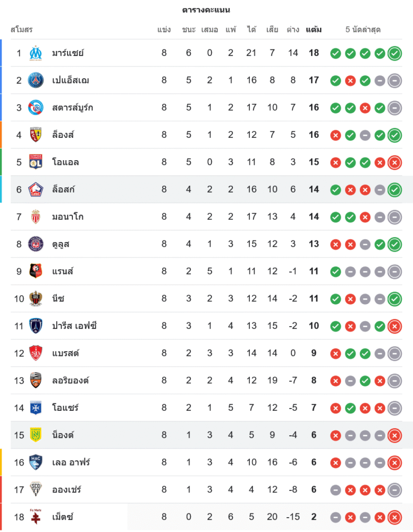This screenshot has height=532, width=413.
Task: Click Marseille's latest match win indicator
Action: (x=394, y=53)
